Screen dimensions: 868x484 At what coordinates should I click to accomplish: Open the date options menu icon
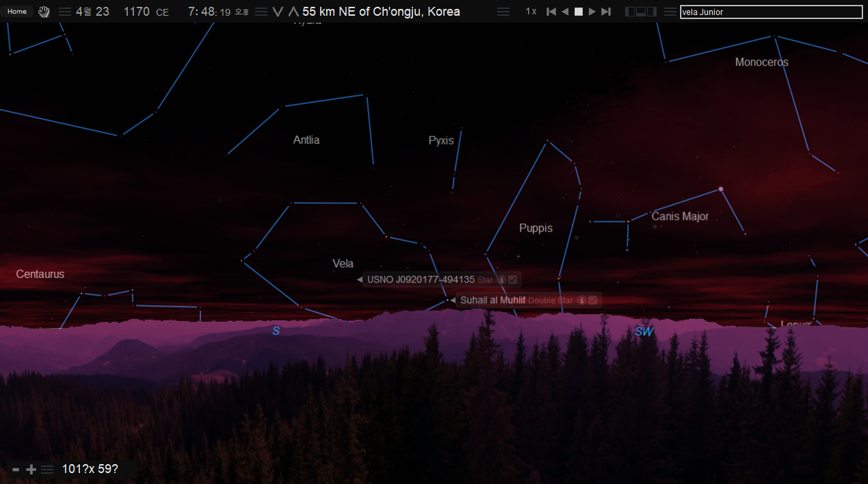click(65, 12)
